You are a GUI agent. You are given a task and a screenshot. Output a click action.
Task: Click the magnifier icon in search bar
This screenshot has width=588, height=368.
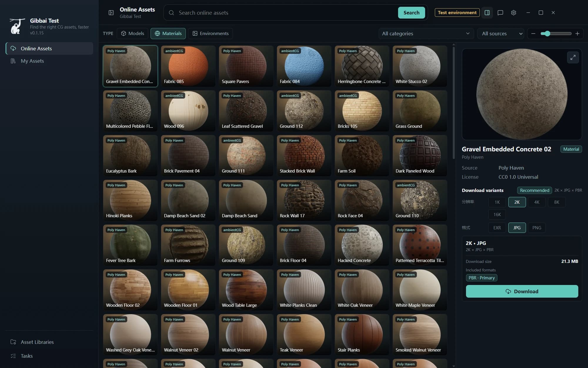coord(171,13)
